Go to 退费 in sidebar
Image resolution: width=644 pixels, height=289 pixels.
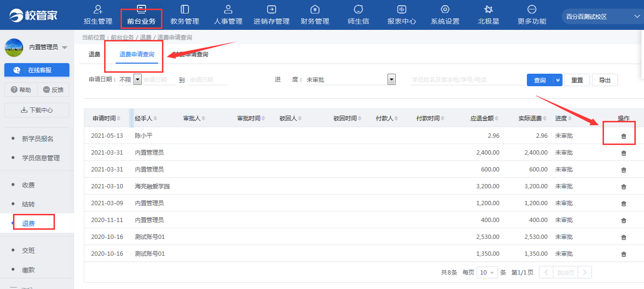click(x=28, y=223)
